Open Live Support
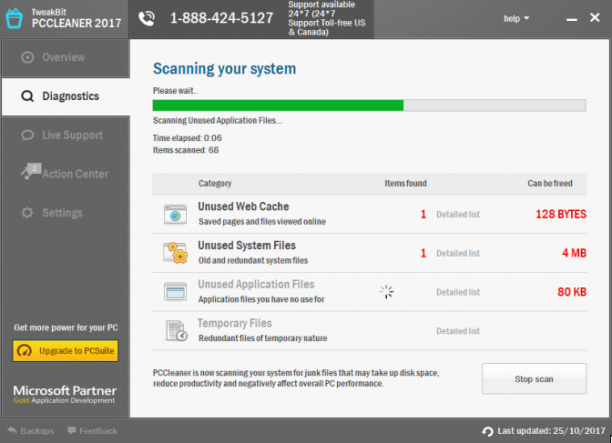Image resolution: width=612 pixels, height=443 pixels. tap(66, 135)
